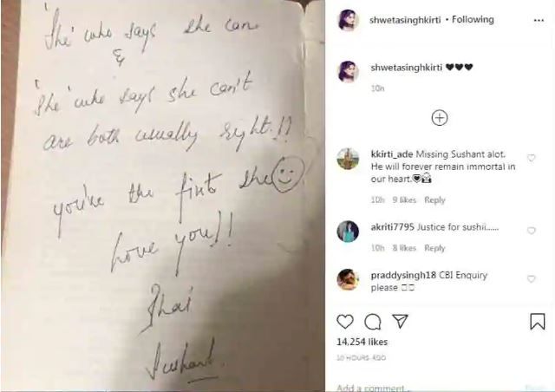Reply to akriti7795's comment
Image resolution: width=555 pixels, height=392 pixels.
pos(434,248)
